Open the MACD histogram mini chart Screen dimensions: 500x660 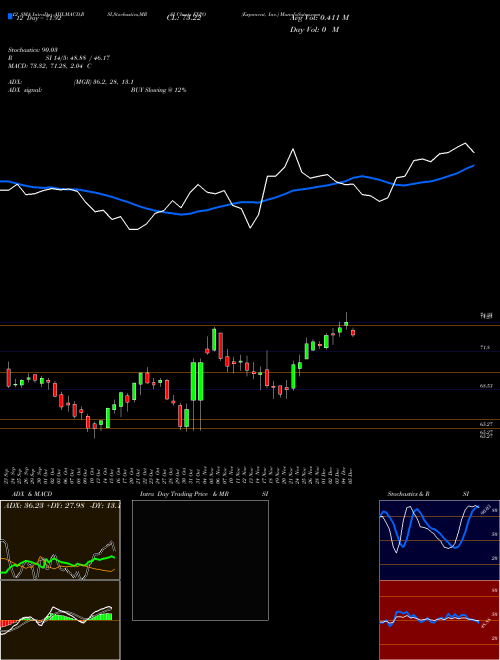tap(60, 620)
